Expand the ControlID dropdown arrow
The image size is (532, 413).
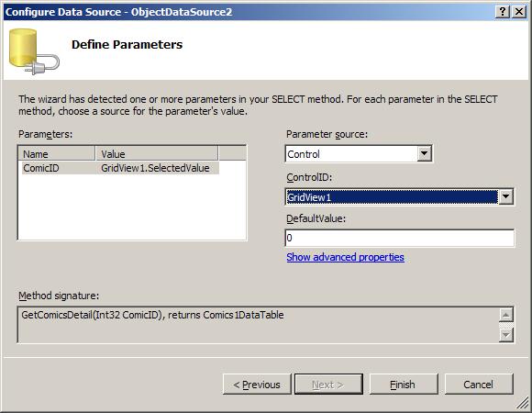[505, 196]
